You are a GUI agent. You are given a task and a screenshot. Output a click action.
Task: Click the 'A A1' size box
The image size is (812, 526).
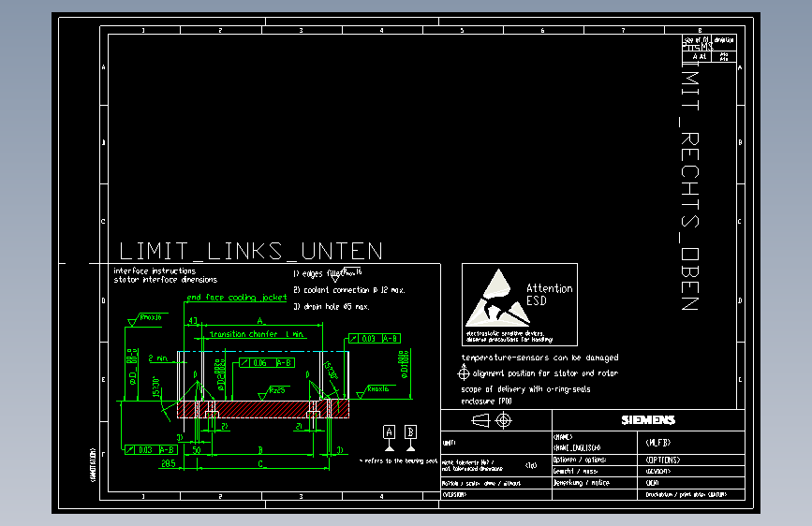coord(699,56)
